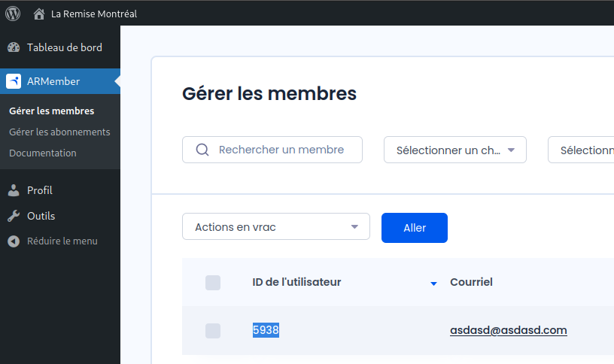The width and height of the screenshot is (614, 364).
Task: Focus the Rechercher un membre search field
Action: [281, 150]
